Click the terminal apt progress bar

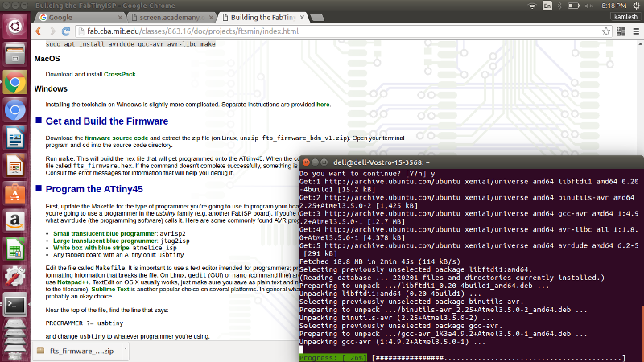462,358
